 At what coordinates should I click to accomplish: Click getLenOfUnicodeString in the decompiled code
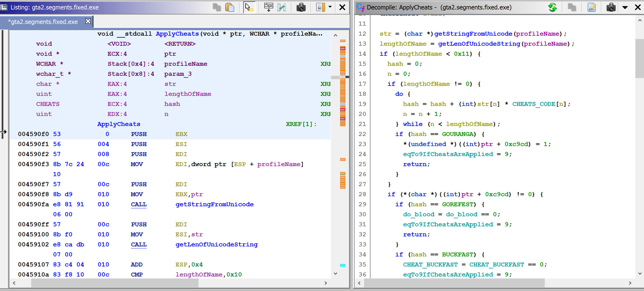tap(479, 44)
